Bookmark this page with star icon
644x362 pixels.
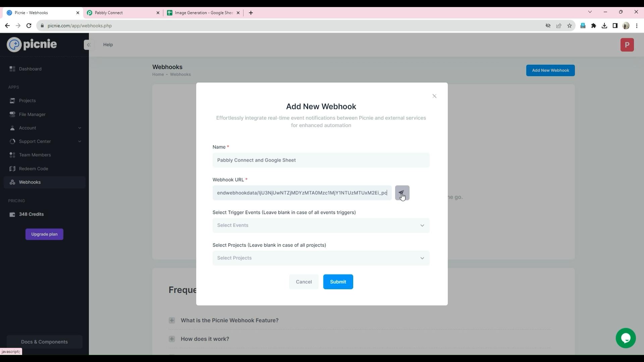click(570, 26)
